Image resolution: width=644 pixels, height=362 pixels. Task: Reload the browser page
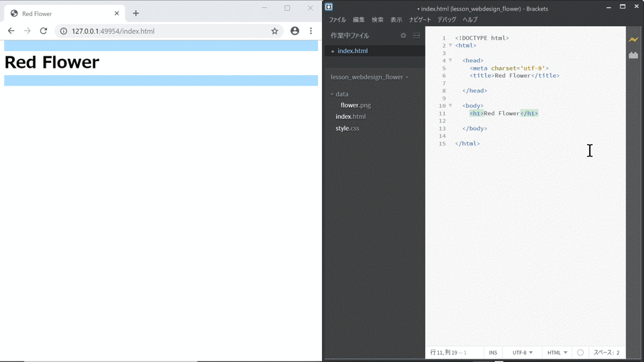[x=44, y=31]
